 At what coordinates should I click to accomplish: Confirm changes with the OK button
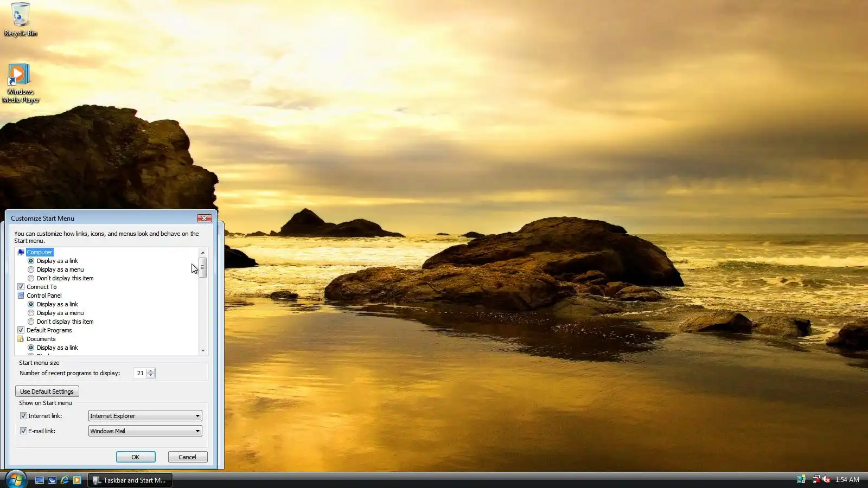pos(136,457)
